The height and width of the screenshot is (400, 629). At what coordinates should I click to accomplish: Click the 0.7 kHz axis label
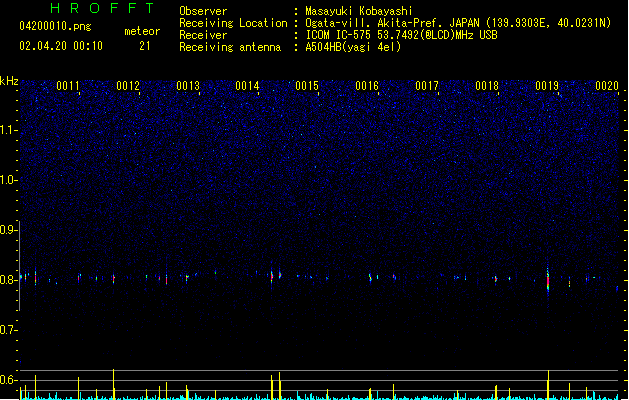click(8, 330)
